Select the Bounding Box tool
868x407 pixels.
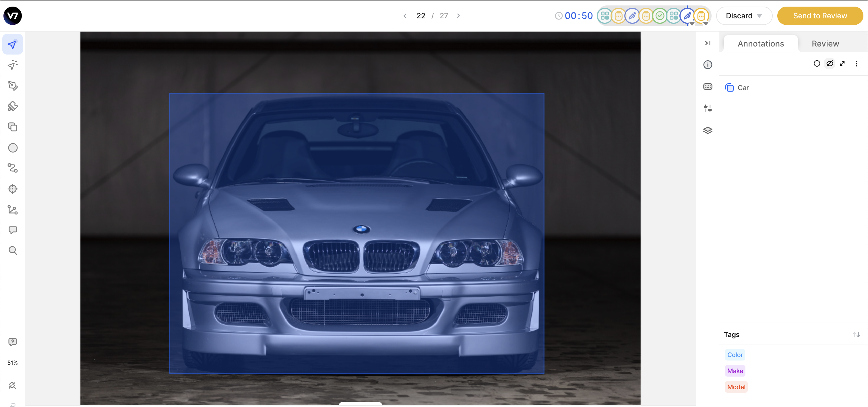pyautogui.click(x=12, y=127)
